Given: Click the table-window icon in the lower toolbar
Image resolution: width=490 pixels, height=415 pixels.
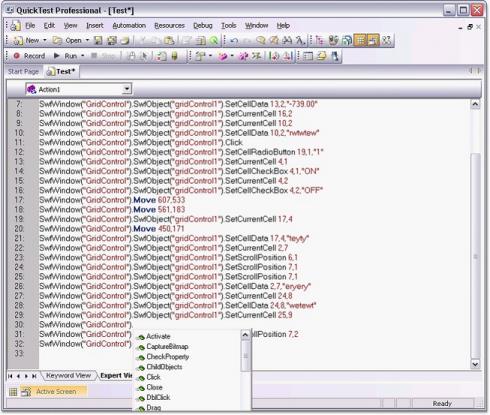Looking at the screenshot, I should pyautogui.click(x=308, y=56).
